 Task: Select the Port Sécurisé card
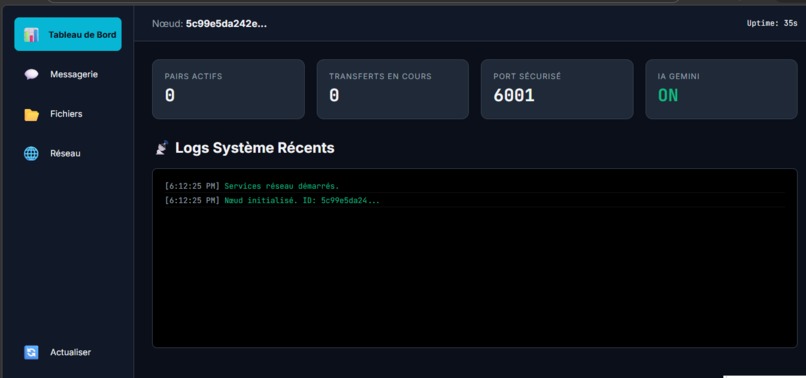pos(557,89)
